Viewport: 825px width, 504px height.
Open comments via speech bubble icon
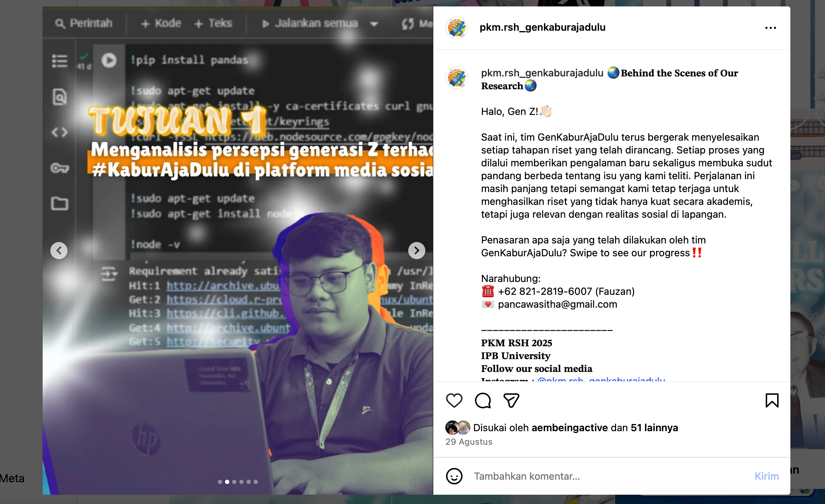coord(482,400)
